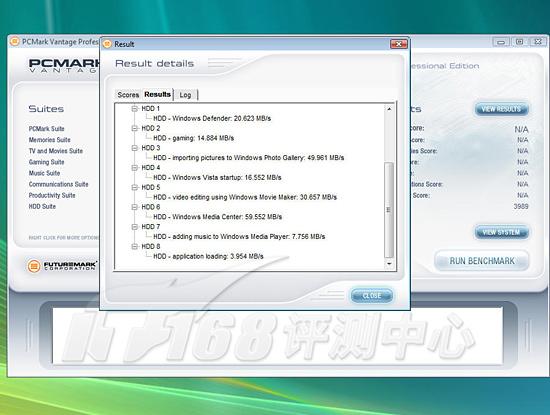Collapse the HDD 8 tree node
The height and width of the screenshot is (415, 550).
[x=134, y=247]
